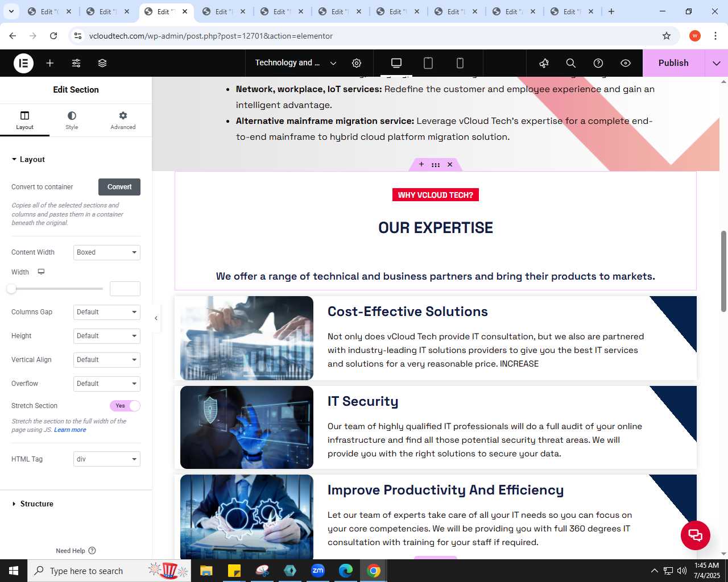Open File Explorer from the taskbar

(206, 571)
